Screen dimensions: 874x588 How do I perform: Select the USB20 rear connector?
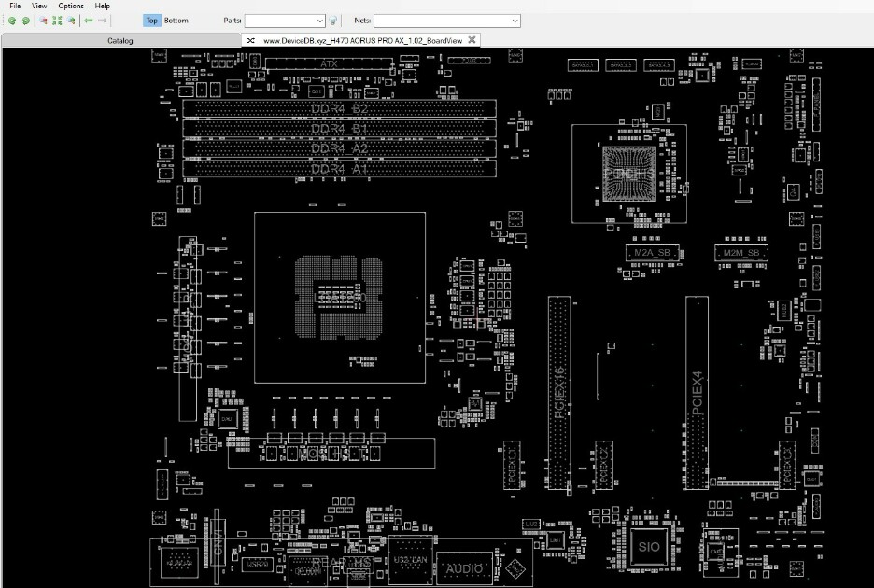click(257, 564)
